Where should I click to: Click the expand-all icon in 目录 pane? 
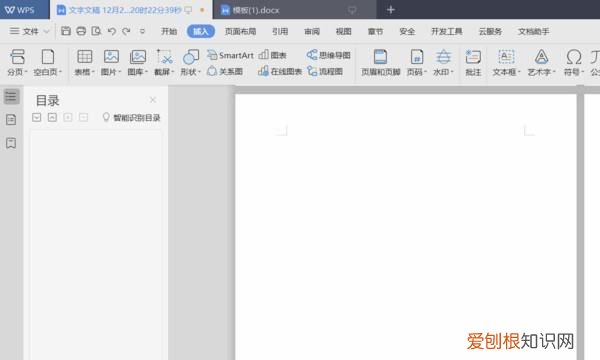tap(36, 117)
